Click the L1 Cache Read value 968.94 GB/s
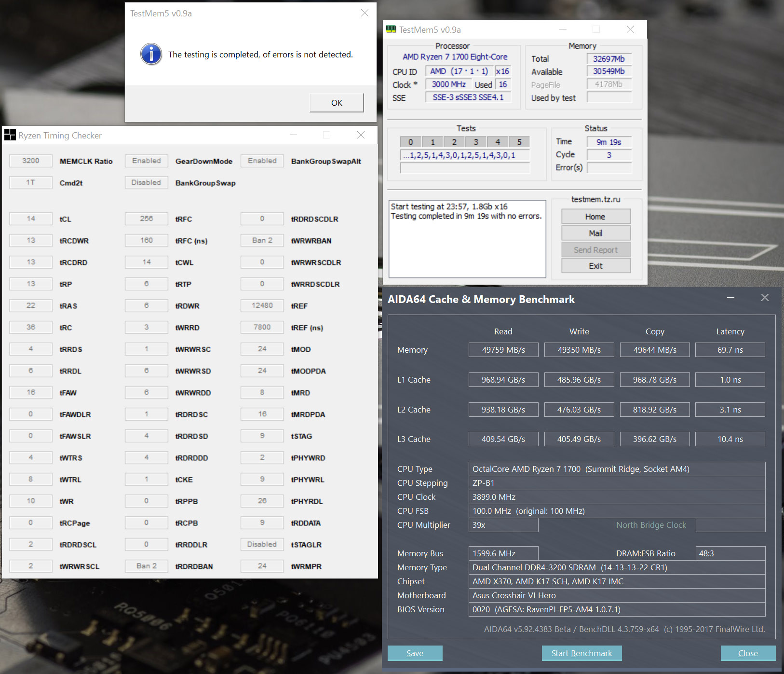784x674 pixels. click(503, 380)
